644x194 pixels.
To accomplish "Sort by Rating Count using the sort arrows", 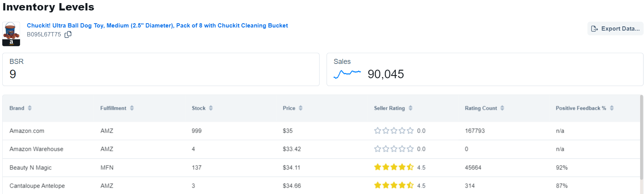I will [502, 108].
